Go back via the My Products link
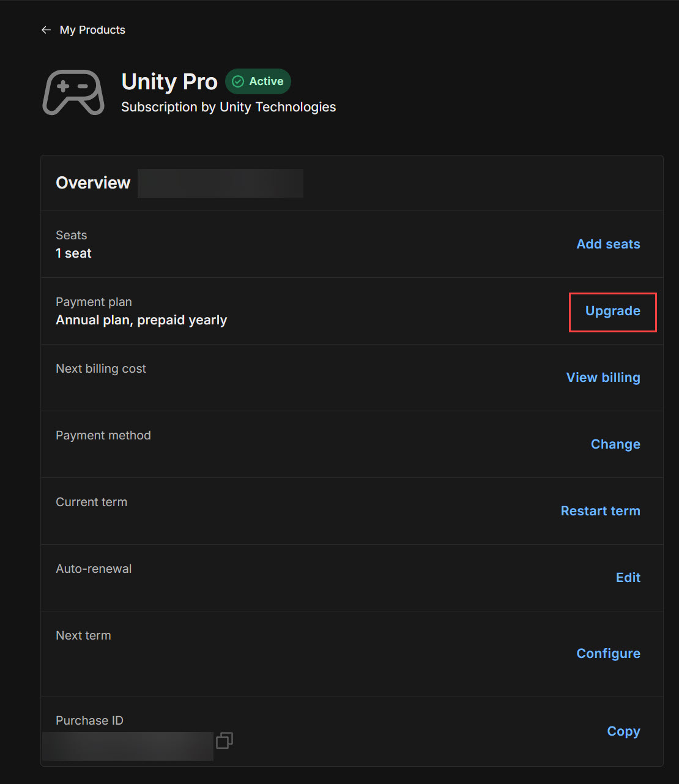This screenshot has width=679, height=784. [92, 30]
